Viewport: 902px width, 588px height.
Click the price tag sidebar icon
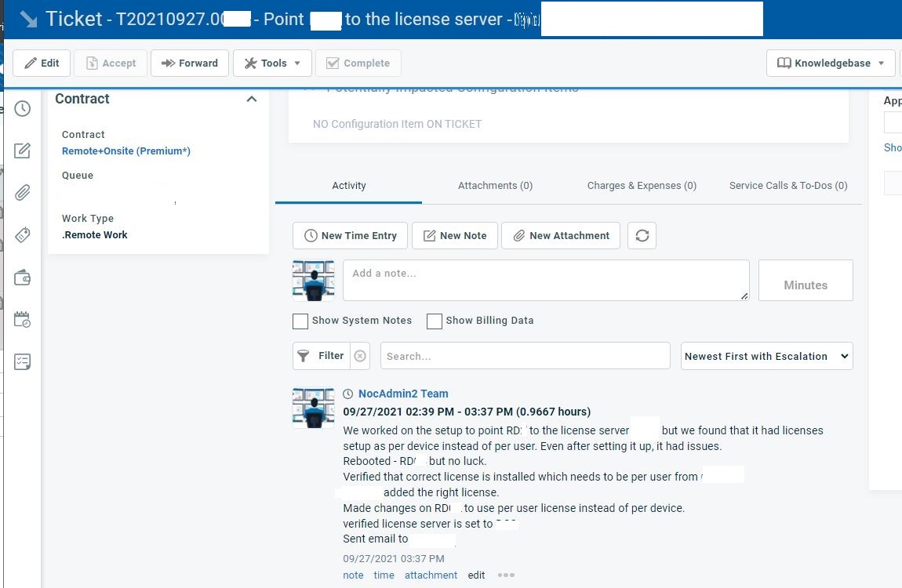(x=22, y=235)
